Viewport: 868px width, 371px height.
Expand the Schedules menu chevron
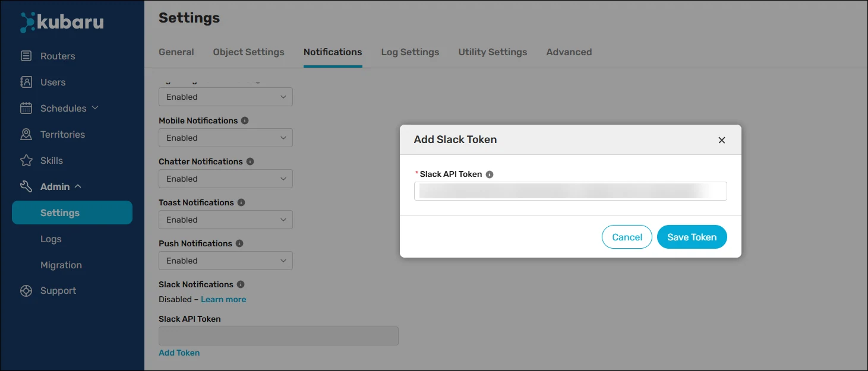[x=95, y=108]
